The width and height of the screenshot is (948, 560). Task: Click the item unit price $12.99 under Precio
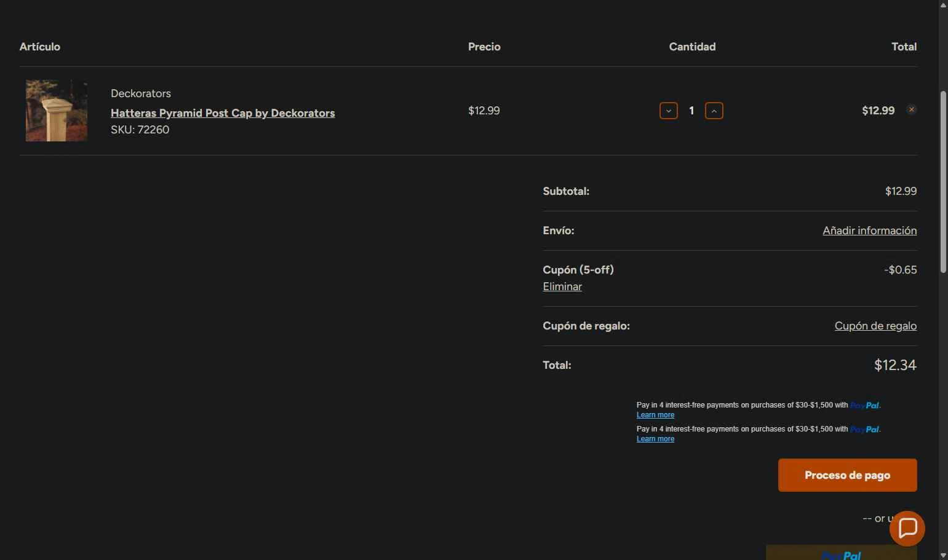(x=484, y=111)
